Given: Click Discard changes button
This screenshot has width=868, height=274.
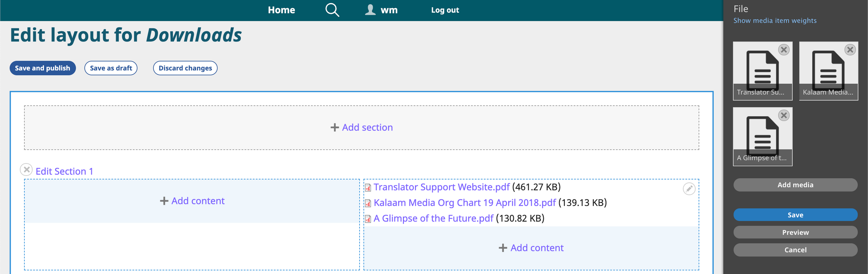Looking at the screenshot, I should [x=185, y=68].
